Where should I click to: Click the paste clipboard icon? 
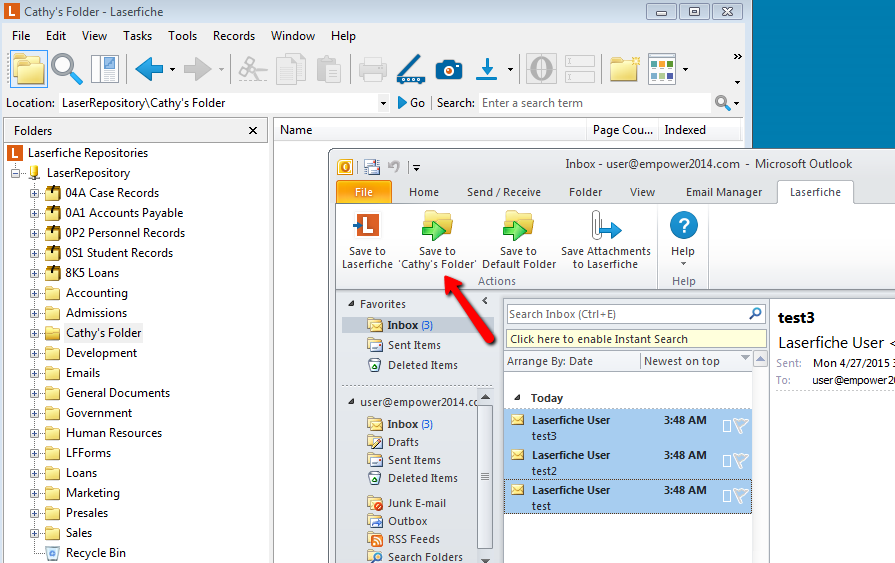tap(328, 69)
